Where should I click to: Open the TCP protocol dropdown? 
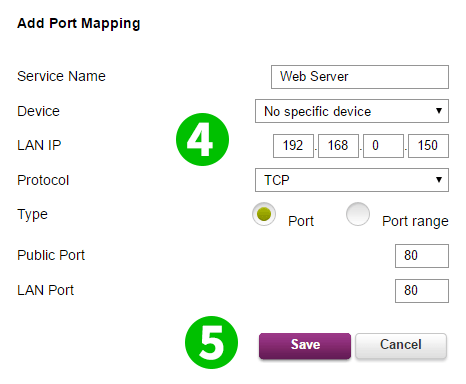(352, 180)
